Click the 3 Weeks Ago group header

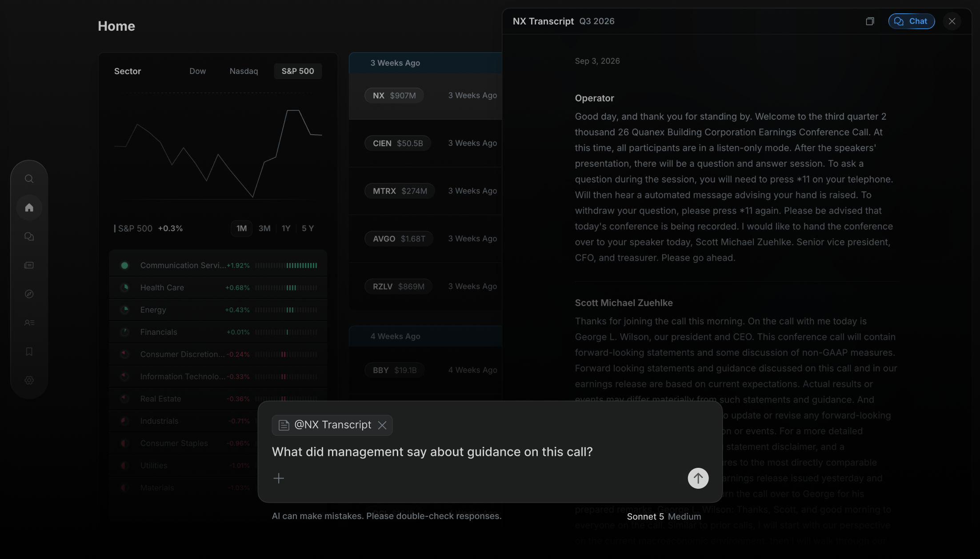tap(425, 63)
